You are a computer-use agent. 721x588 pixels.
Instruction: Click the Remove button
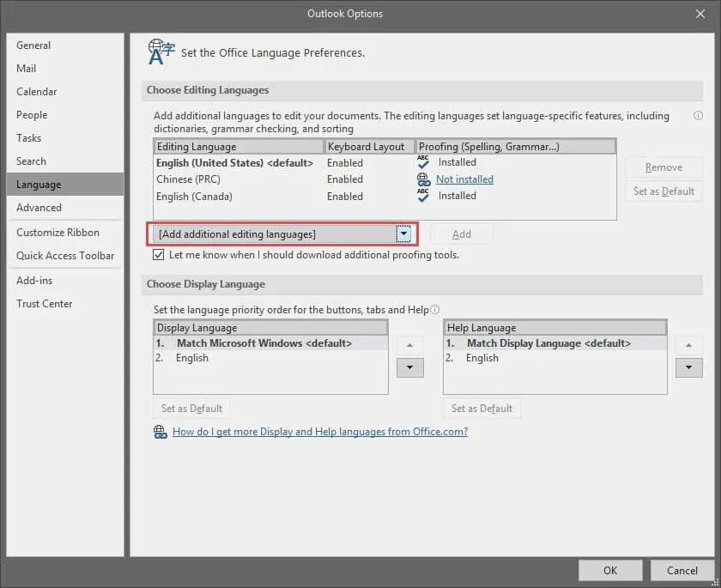click(663, 167)
